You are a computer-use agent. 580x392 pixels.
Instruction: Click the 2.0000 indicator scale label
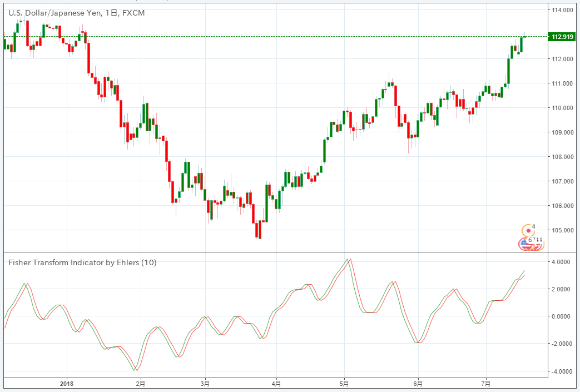pyautogui.click(x=561, y=289)
